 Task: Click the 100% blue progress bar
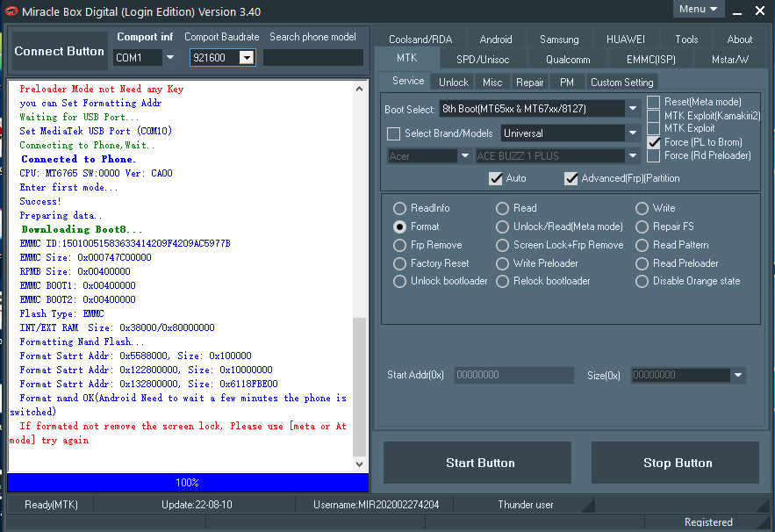[x=188, y=483]
